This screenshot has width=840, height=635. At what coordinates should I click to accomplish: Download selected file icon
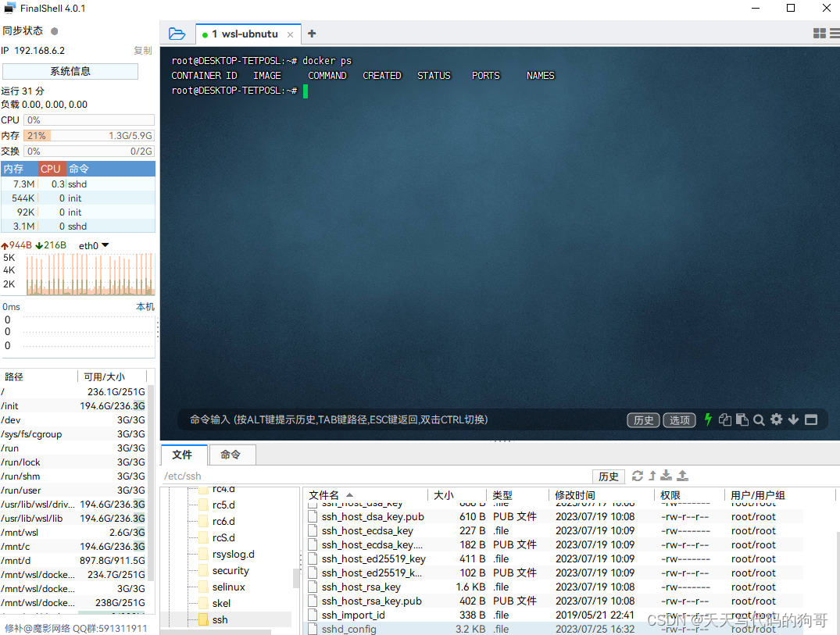[x=666, y=476]
